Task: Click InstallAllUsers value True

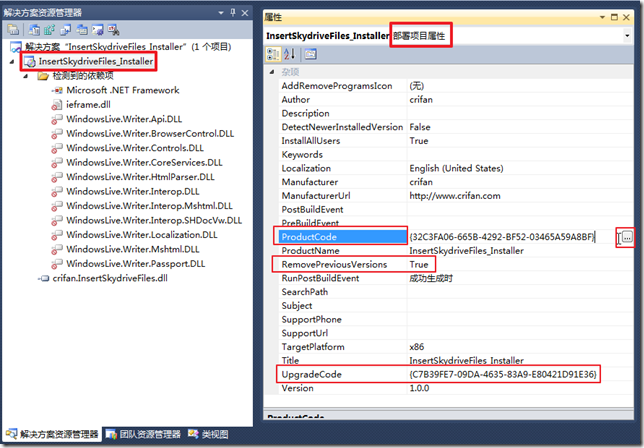Action: pyautogui.click(x=419, y=141)
